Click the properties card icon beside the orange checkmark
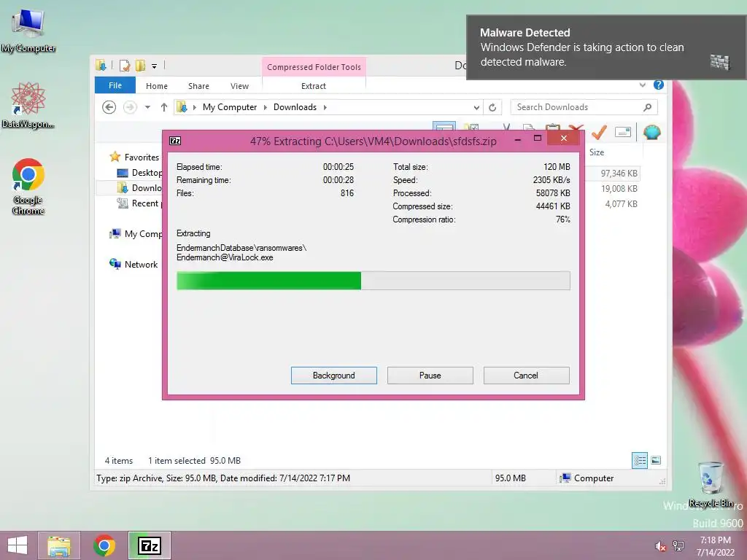747x560 pixels. click(623, 132)
